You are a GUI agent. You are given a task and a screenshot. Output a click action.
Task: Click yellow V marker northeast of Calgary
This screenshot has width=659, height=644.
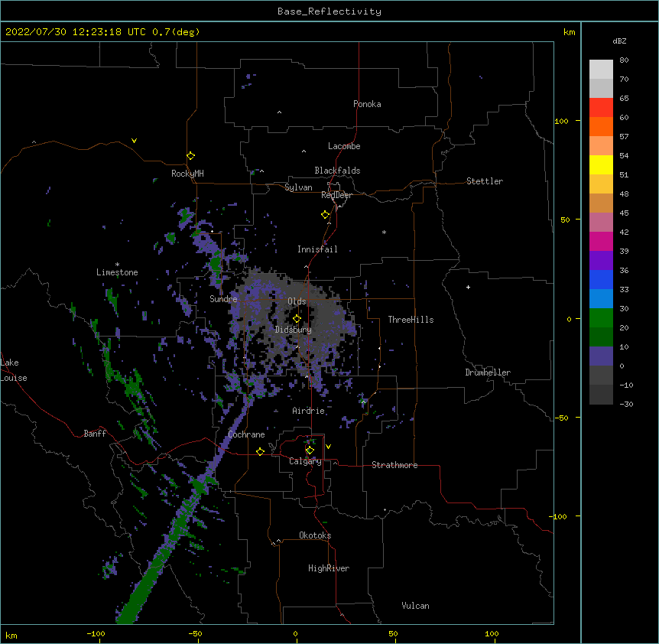(x=328, y=447)
